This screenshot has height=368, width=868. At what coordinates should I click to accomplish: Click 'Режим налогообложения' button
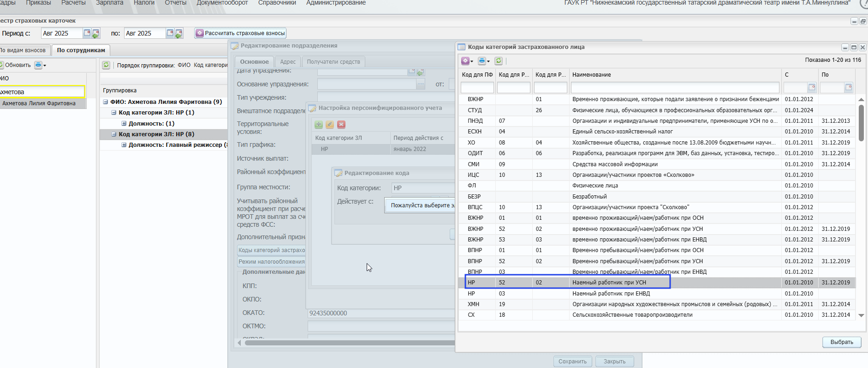271,262
